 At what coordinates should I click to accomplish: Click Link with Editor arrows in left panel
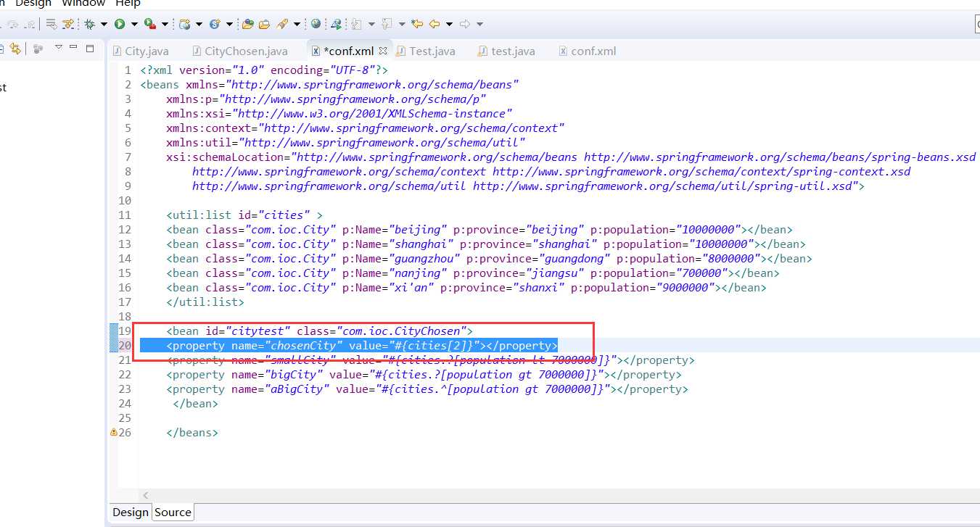(x=15, y=49)
